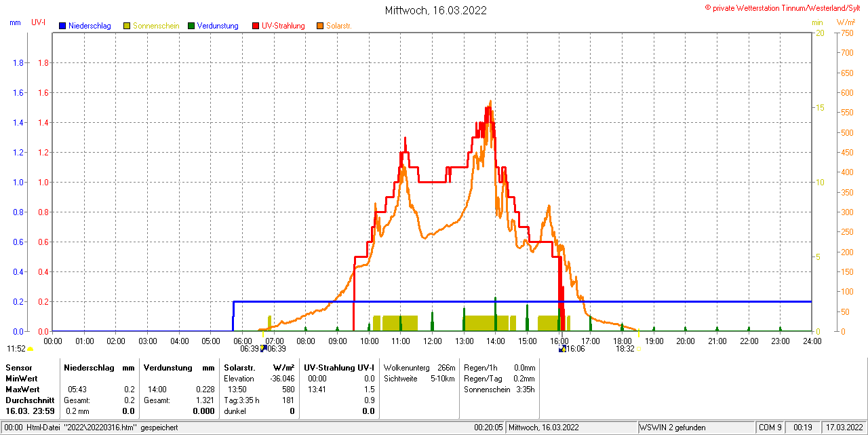Click the moonrise icon next to 16:06
This screenshot has width=868, height=435.
(x=561, y=349)
